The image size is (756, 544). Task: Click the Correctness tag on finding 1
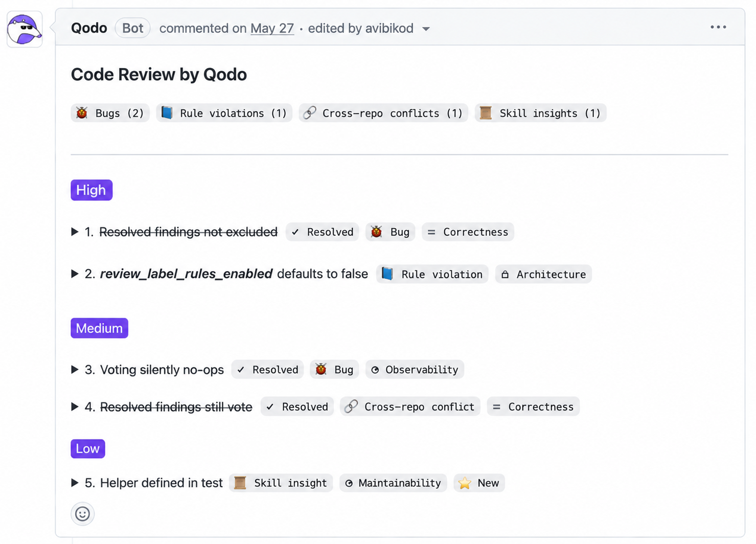click(x=468, y=232)
